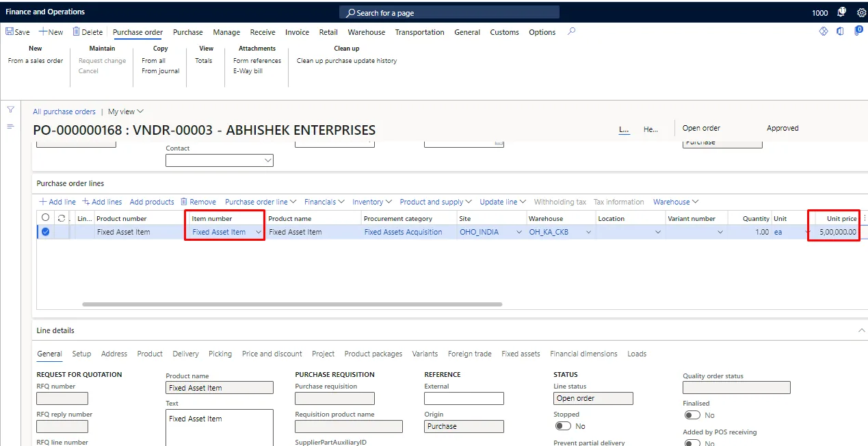Click the All purchase orders breadcrumb link

(64, 112)
